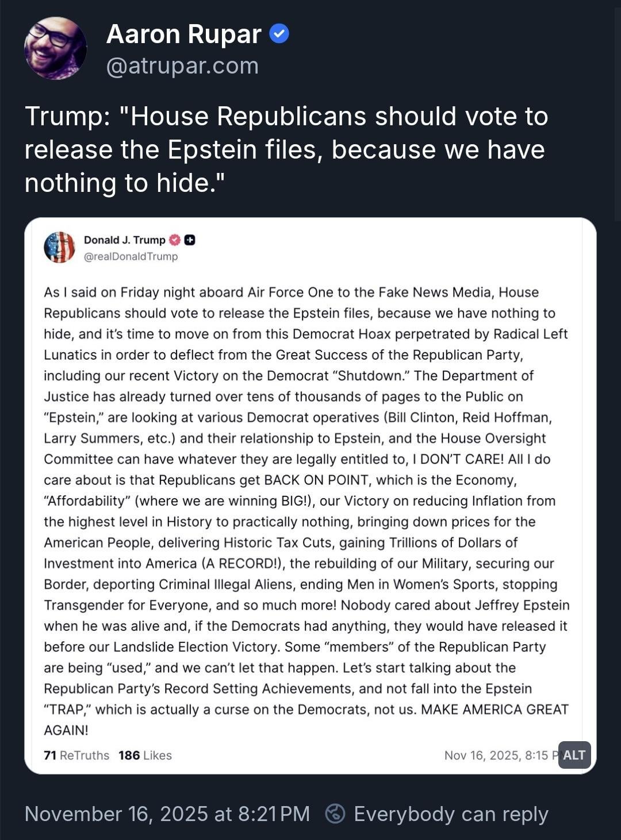Click the first line of the embedded Truth post

[291, 292]
